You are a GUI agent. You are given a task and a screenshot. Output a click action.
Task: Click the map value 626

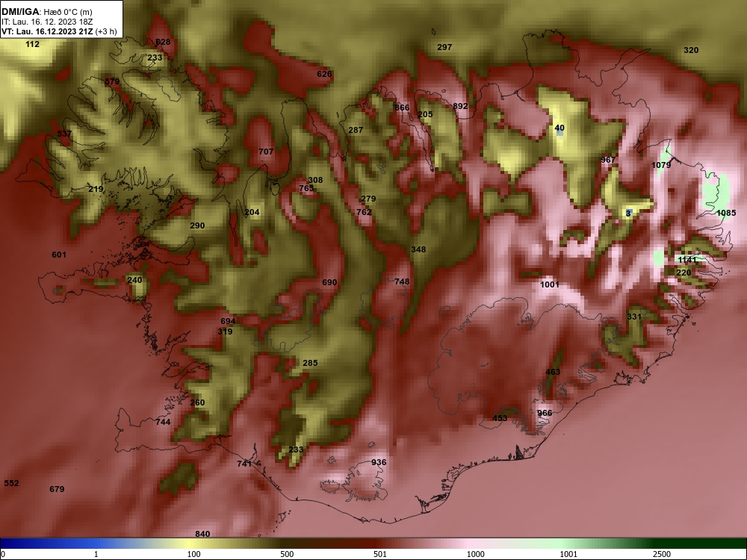(x=324, y=74)
